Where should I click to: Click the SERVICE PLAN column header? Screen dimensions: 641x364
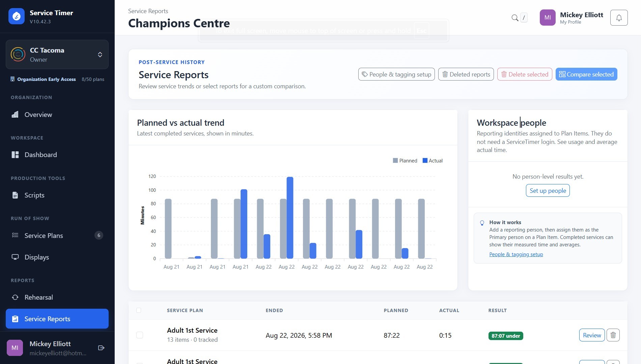pyautogui.click(x=185, y=310)
